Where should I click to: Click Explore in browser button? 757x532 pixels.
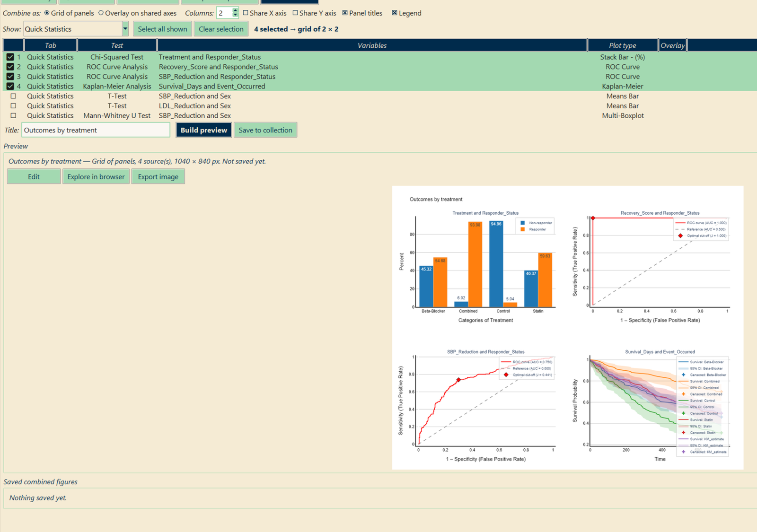click(96, 176)
